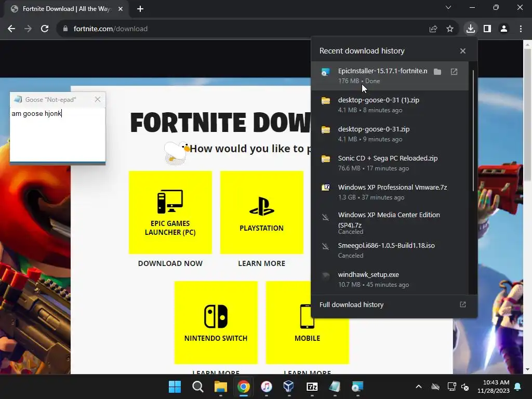Open Goose notepad icon in taskbar
Image resolution: width=532 pixels, height=399 pixels.
click(x=335, y=387)
